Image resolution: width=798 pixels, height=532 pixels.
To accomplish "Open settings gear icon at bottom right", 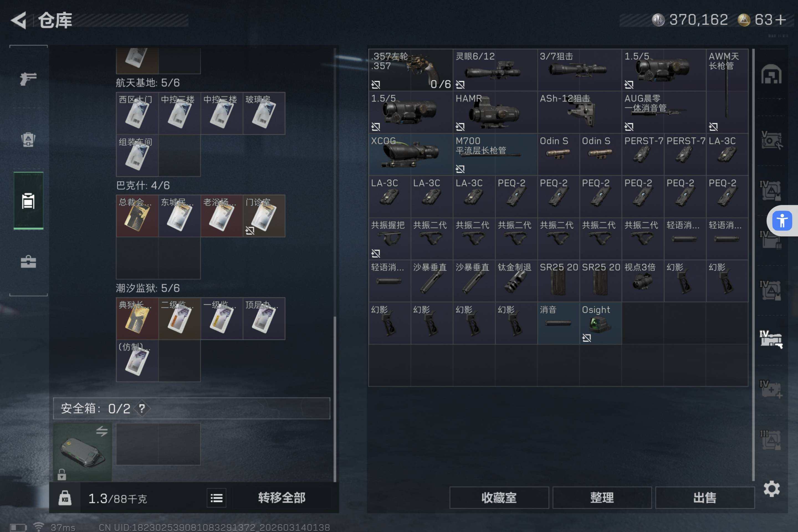I will coord(771,489).
